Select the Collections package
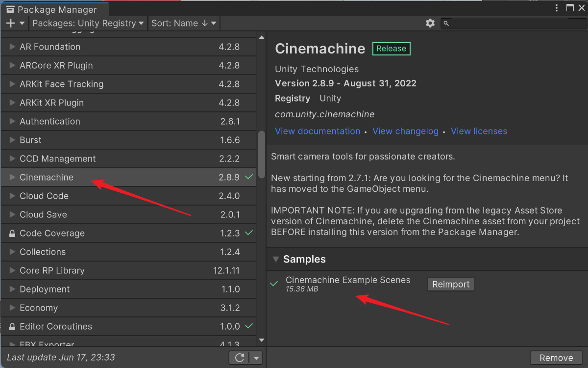Viewport: 588px width, 368px height. coord(128,252)
